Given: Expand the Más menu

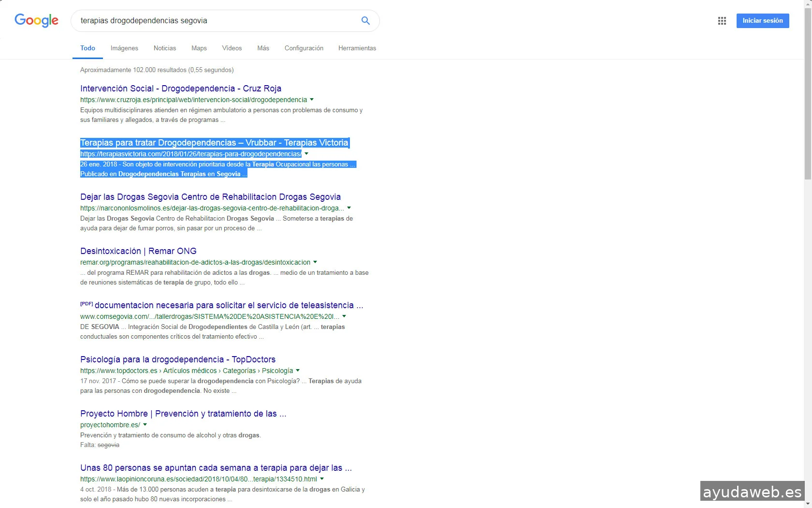Looking at the screenshot, I should pos(263,48).
